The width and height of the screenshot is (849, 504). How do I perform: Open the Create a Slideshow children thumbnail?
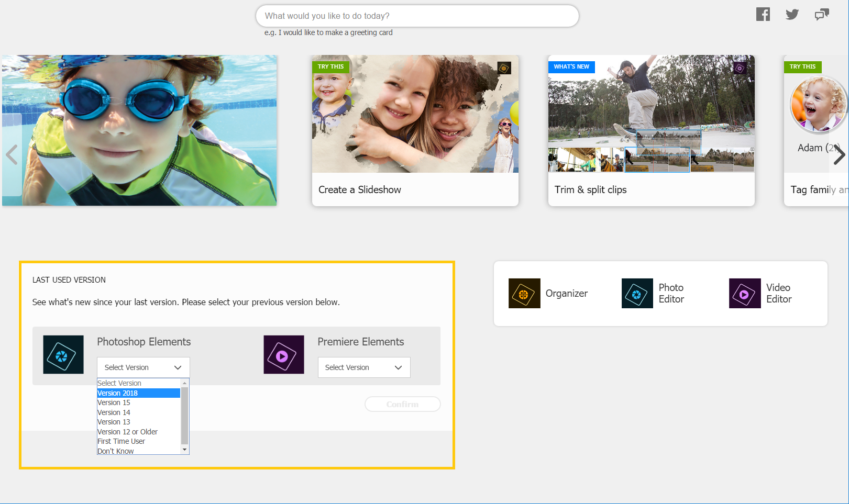415,114
